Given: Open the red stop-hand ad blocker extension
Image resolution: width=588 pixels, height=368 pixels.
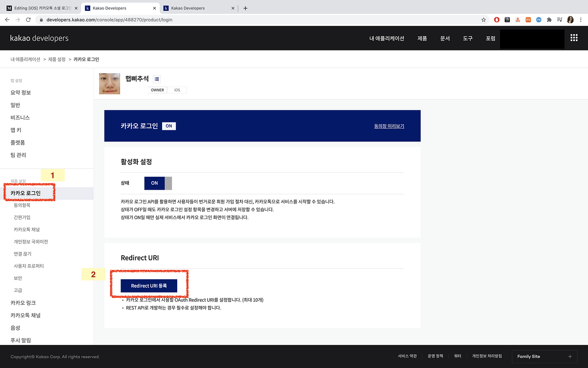Looking at the screenshot, I should (x=497, y=20).
